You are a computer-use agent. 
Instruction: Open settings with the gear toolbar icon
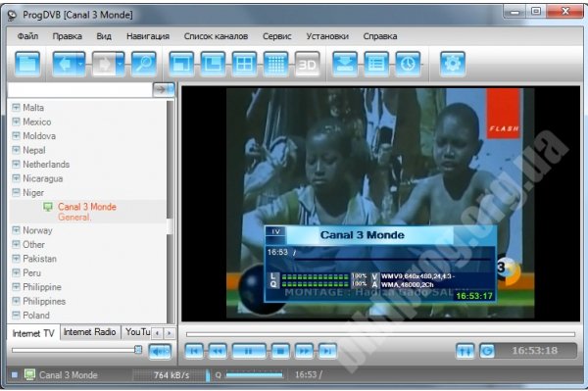coord(452,64)
